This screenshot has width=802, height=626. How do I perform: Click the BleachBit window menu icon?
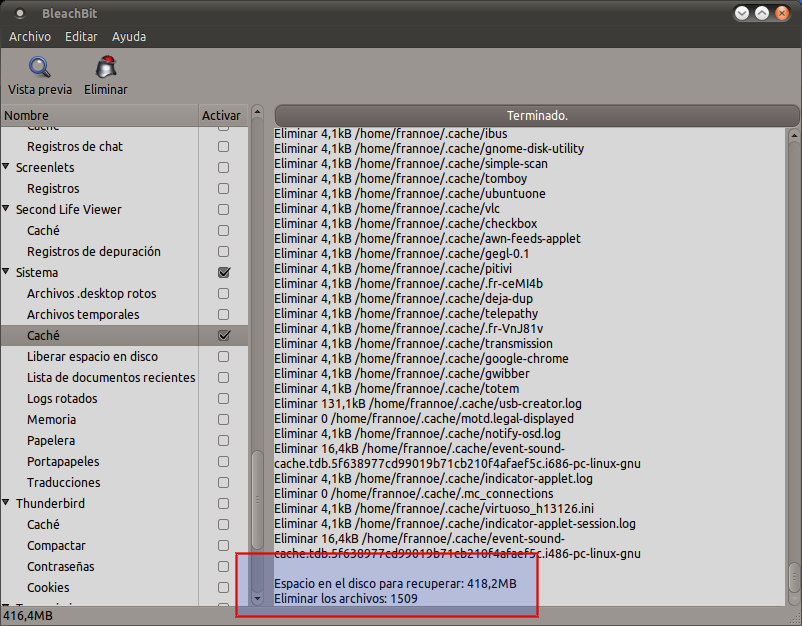[20, 13]
